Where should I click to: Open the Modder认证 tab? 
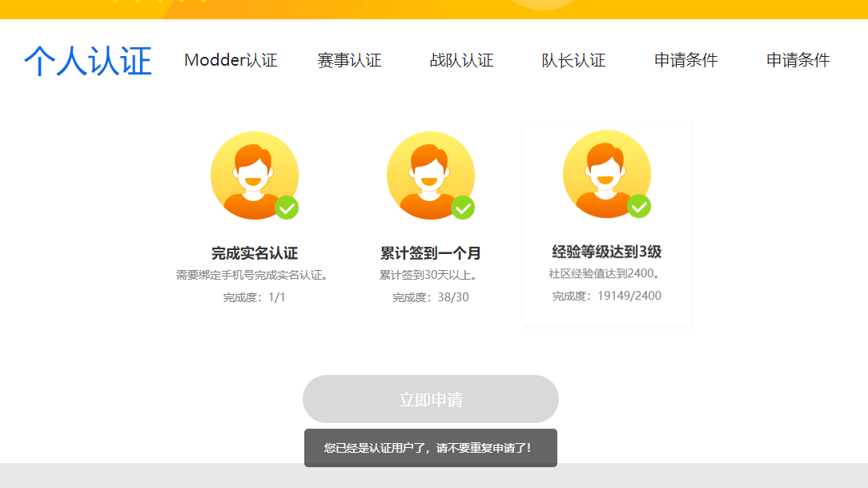point(231,60)
